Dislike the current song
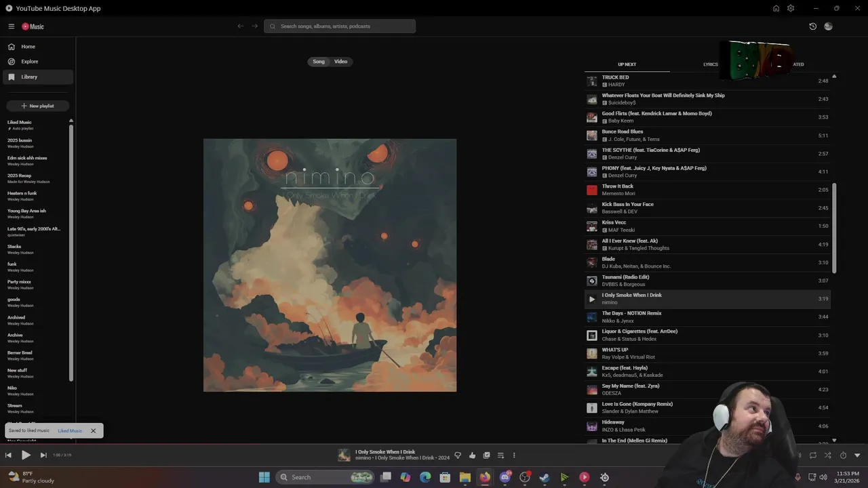 (458, 455)
